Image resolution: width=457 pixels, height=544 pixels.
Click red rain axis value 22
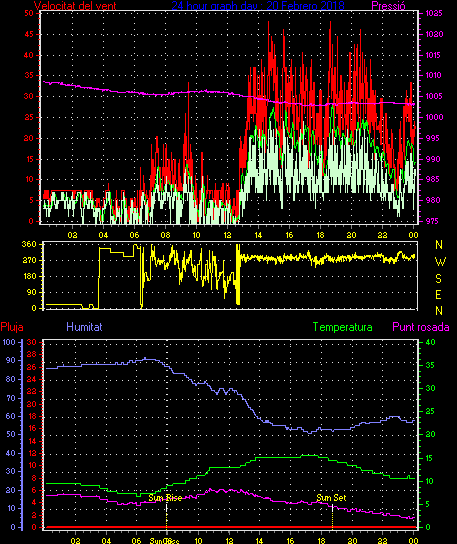32,391
